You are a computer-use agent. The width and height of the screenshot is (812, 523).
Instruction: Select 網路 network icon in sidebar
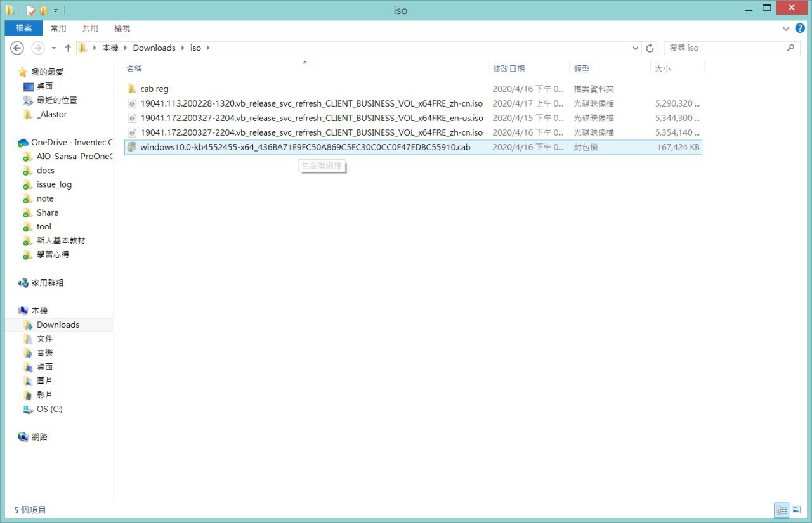(x=23, y=437)
